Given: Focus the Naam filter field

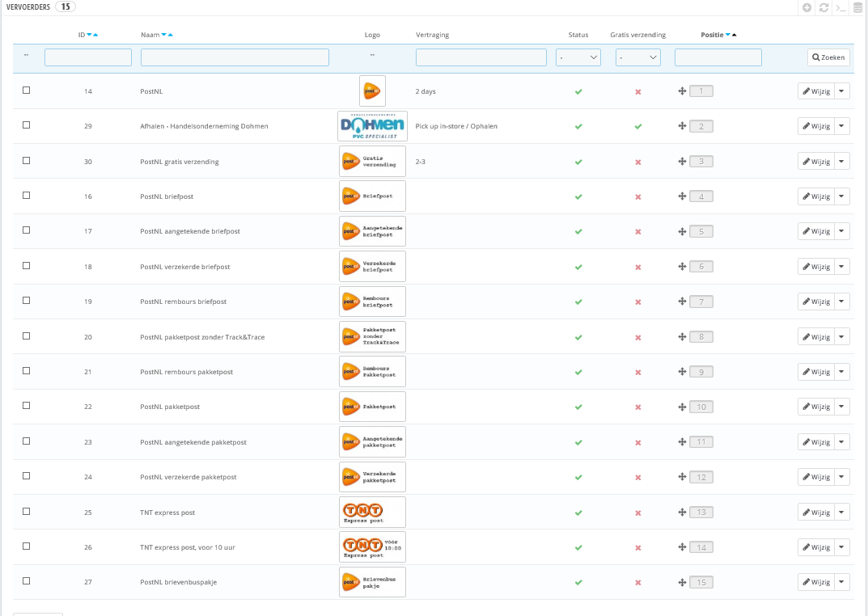Looking at the screenshot, I should click(x=235, y=57).
